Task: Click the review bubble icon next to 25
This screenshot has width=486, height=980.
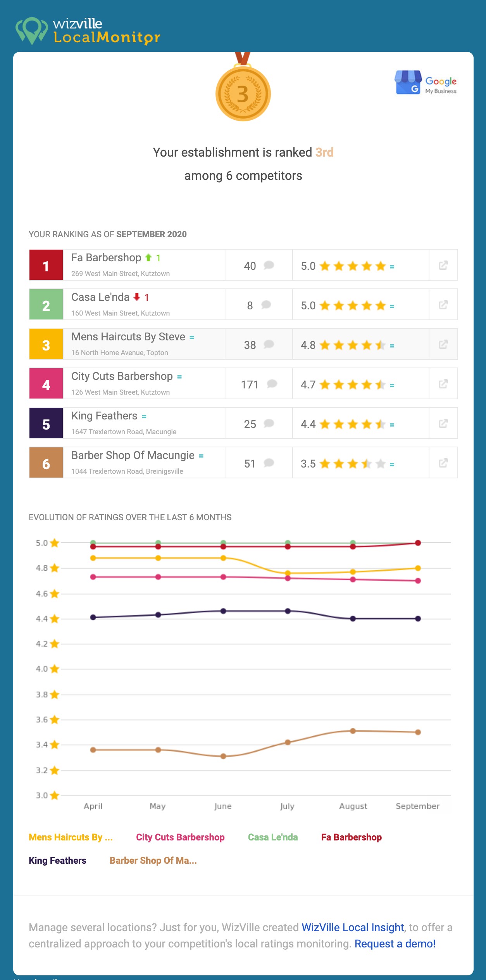Action: [x=269, y=423]
